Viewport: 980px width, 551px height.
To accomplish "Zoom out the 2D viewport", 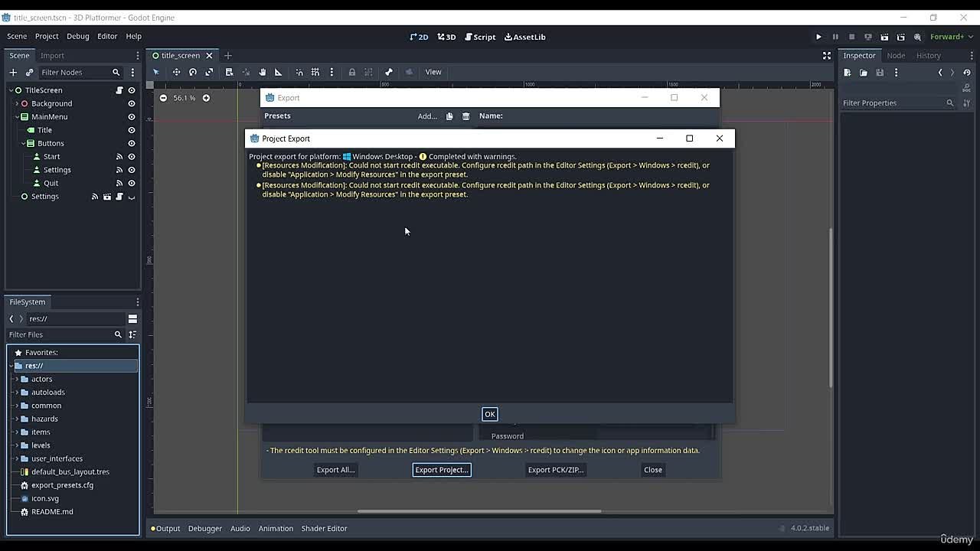I will coord(163,98).
